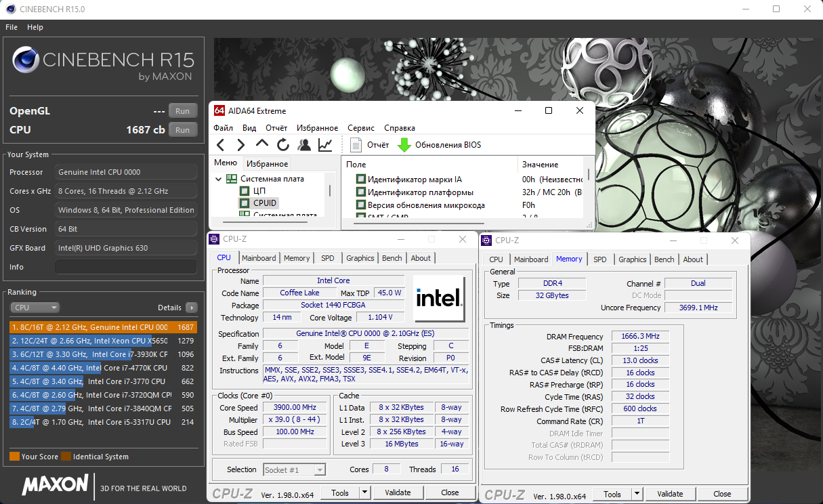Open the CPU ranking type dropdown
Viewport: 823px width, 504px height.
(x=35, y=308)
